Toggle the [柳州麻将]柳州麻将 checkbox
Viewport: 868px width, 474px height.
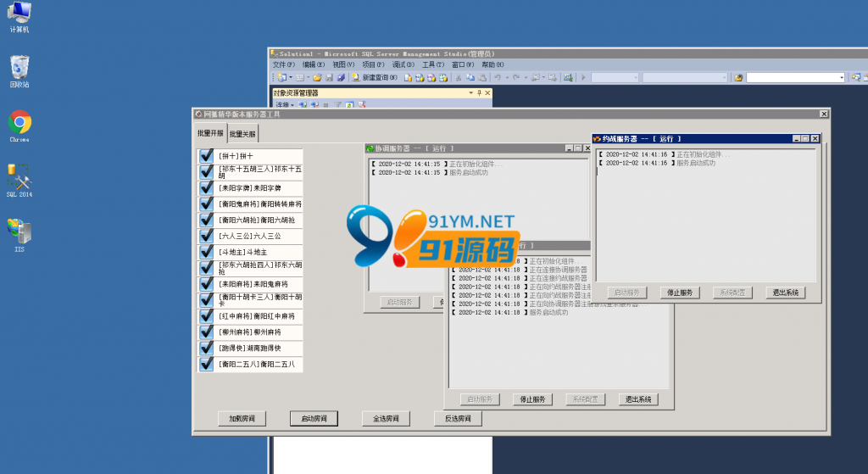207,332
